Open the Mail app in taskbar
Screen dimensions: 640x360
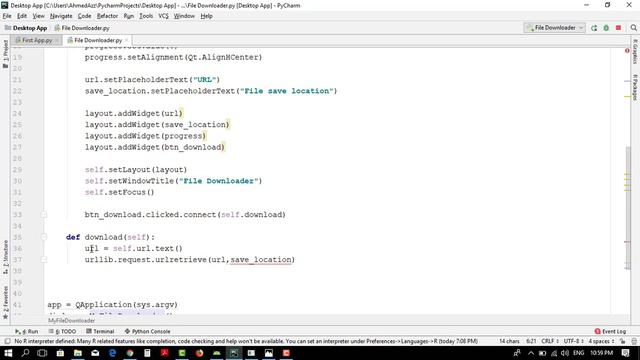(x=95, y=353)
